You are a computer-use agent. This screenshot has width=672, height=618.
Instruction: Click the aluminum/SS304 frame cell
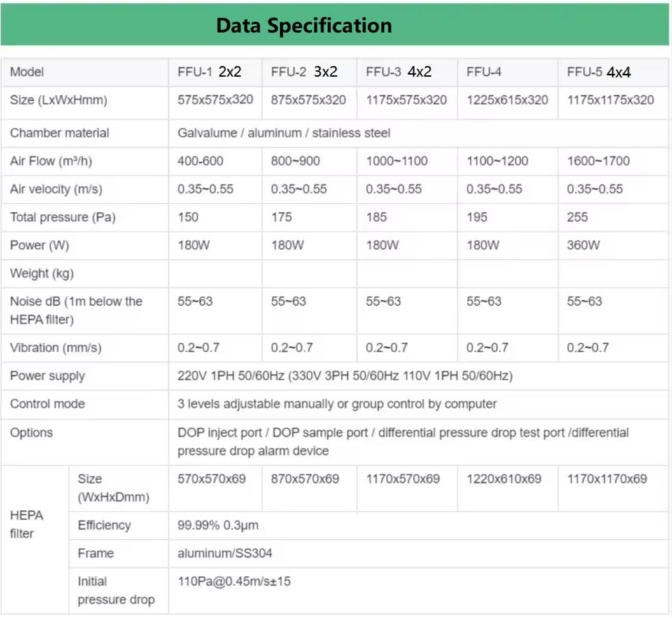[225, 554]
